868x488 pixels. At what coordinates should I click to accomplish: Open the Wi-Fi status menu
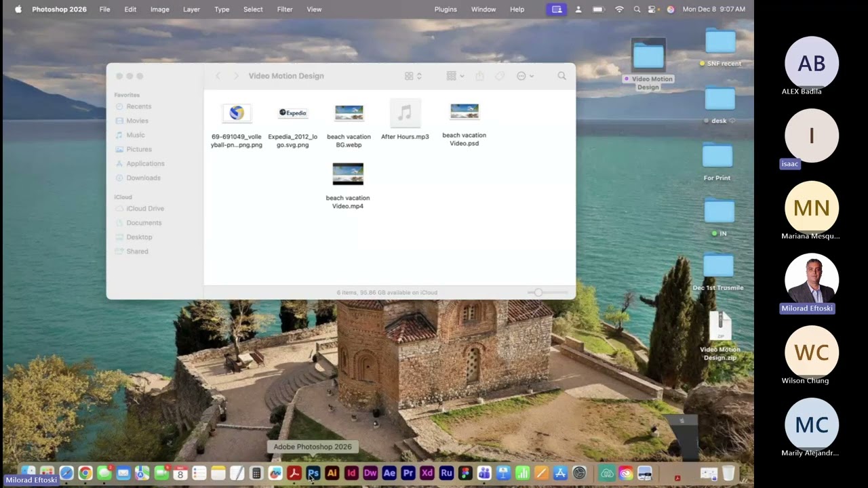619,9
